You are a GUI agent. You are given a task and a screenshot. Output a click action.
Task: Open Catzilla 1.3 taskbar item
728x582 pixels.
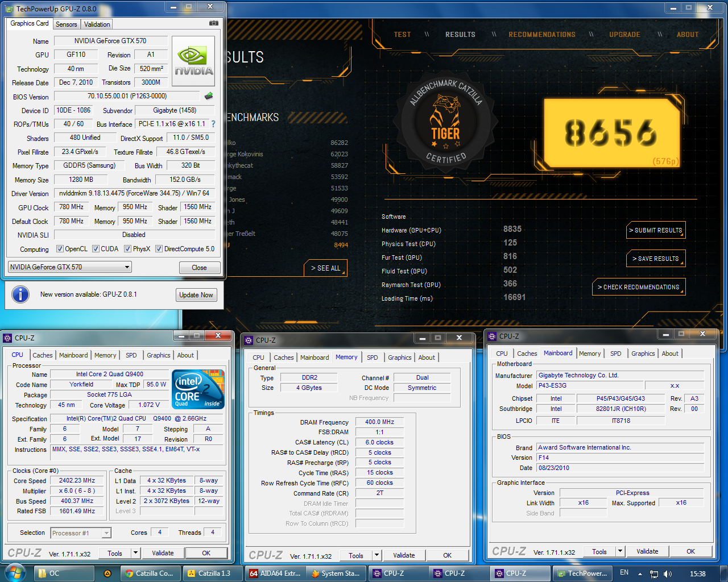[213, 573]
